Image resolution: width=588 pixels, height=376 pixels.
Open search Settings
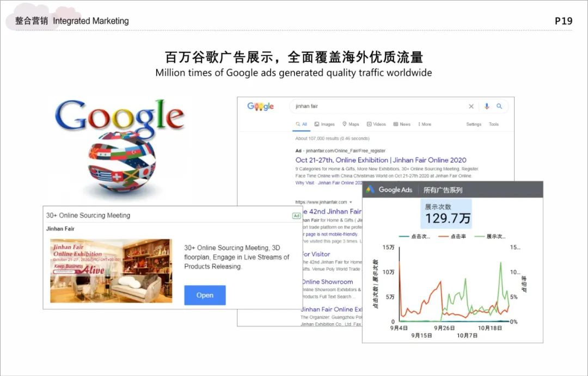474,124
